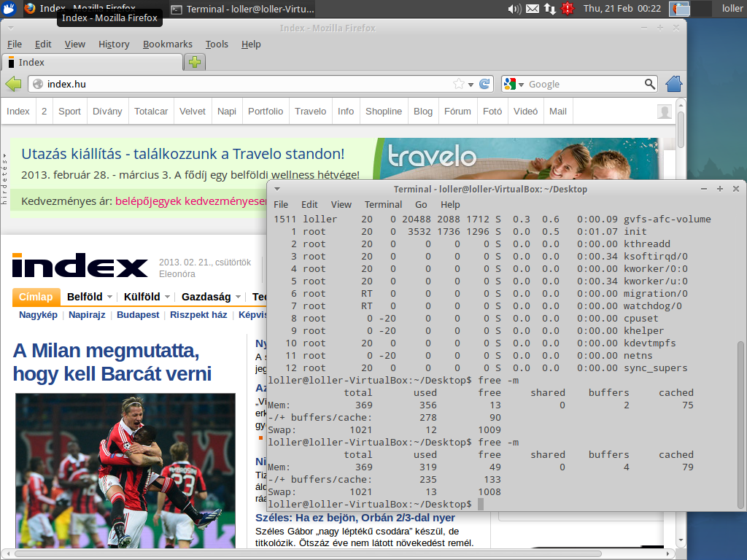Open the File menu in Terminal

281,205
